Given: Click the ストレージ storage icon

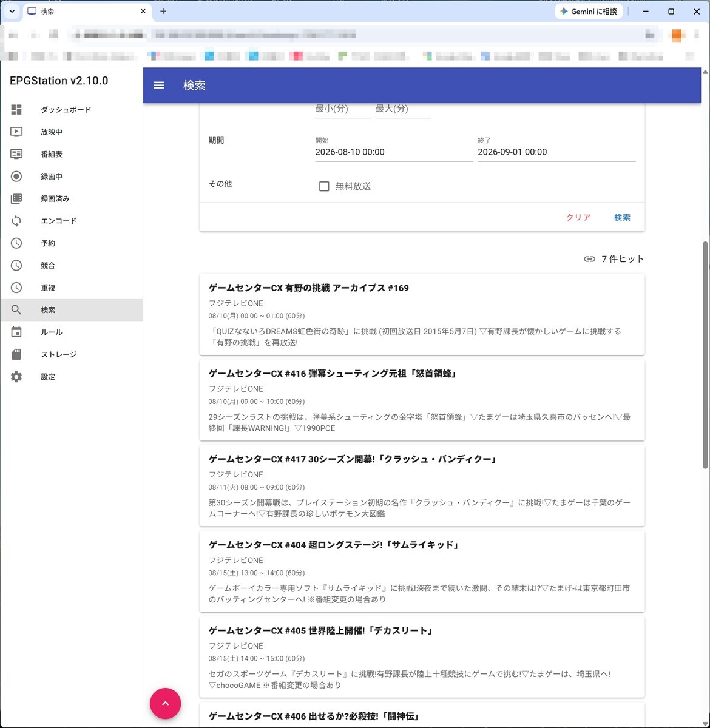Looking at the screenshot, I should [x=16, y=354].
